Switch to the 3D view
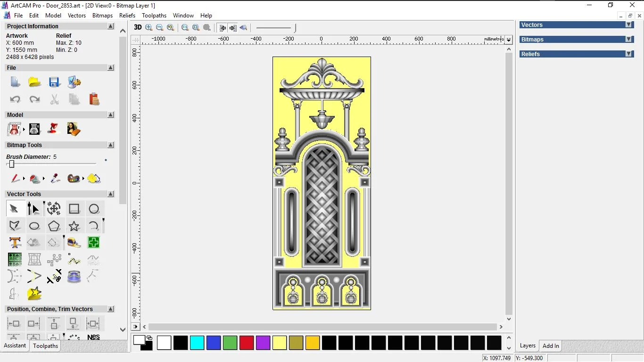Viewport: 644px width, 362px height. [138, 28]
